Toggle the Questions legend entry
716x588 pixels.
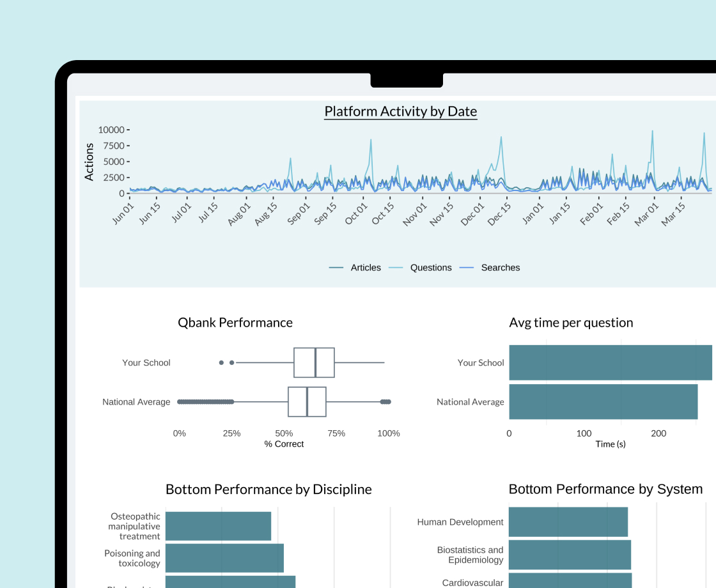point(420,268)
